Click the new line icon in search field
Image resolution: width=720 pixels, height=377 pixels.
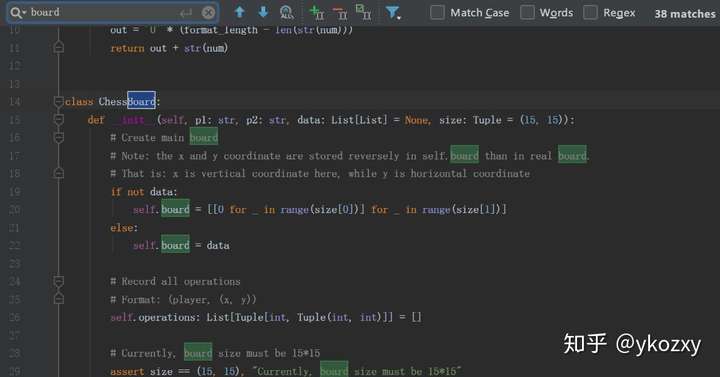click(186, 12)
